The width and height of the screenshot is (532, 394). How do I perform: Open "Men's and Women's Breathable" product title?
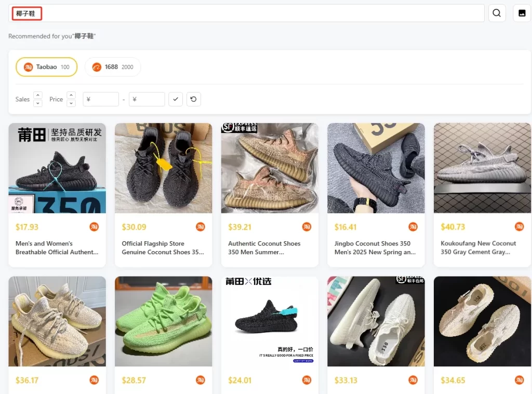[57, 248]
